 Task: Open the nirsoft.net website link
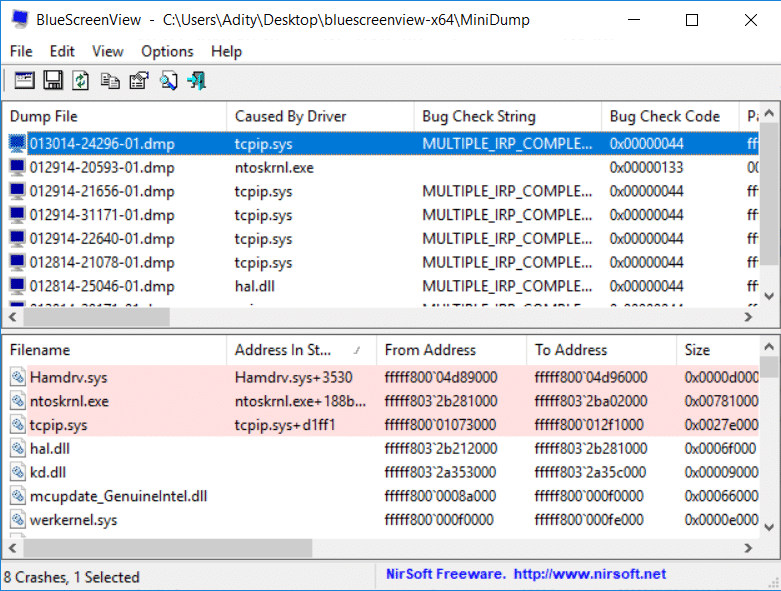click(588, 575)
